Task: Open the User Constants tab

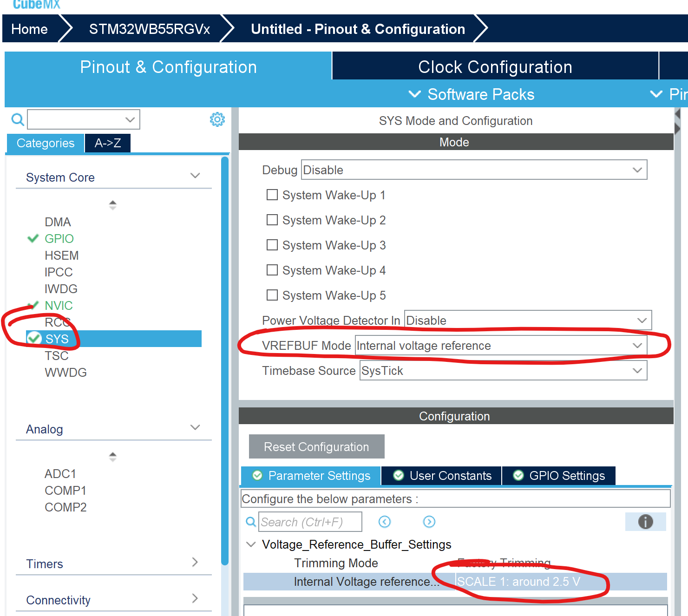Action: tap(440, 475)
